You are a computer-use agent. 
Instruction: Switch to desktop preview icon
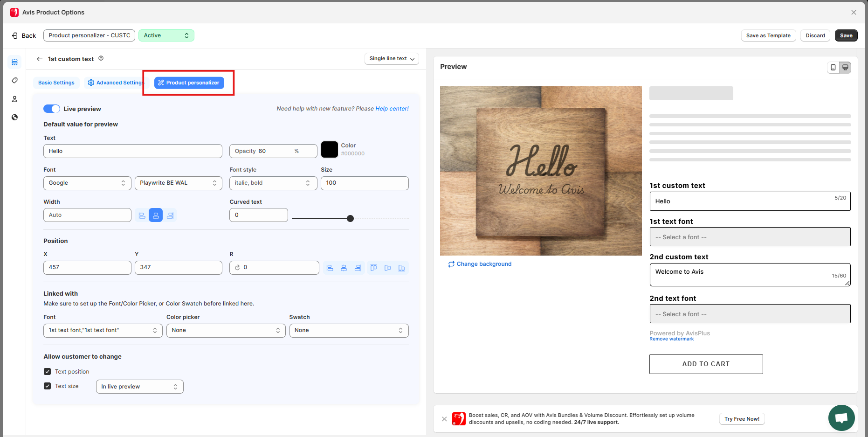pyautogui.click(x=845, y=68)
